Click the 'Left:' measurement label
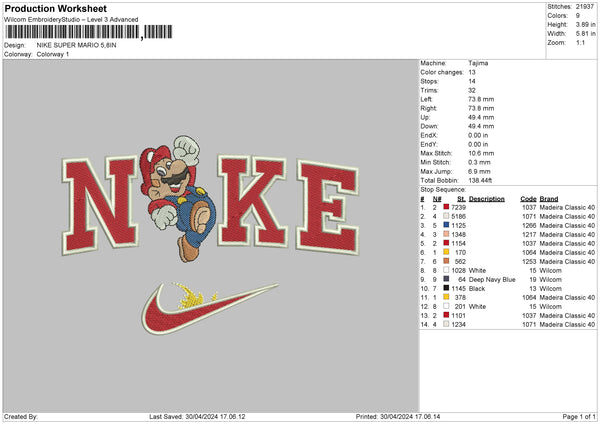600x424 pixels. 427,99
